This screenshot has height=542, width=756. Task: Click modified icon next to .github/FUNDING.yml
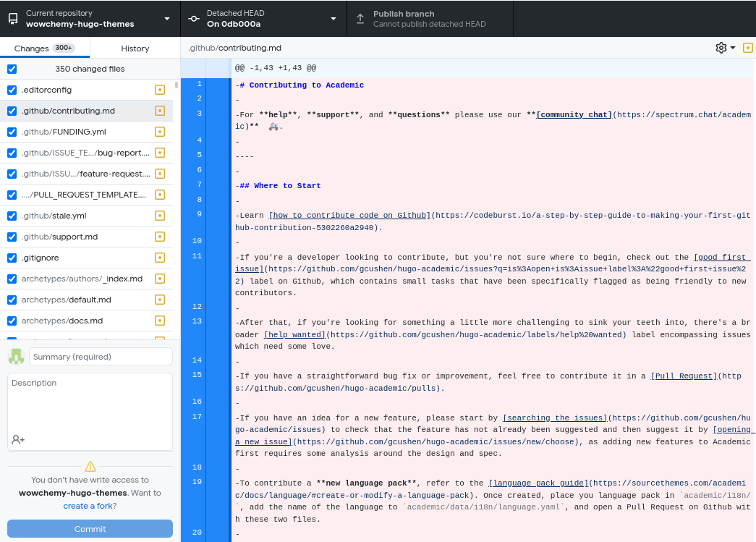160,132
